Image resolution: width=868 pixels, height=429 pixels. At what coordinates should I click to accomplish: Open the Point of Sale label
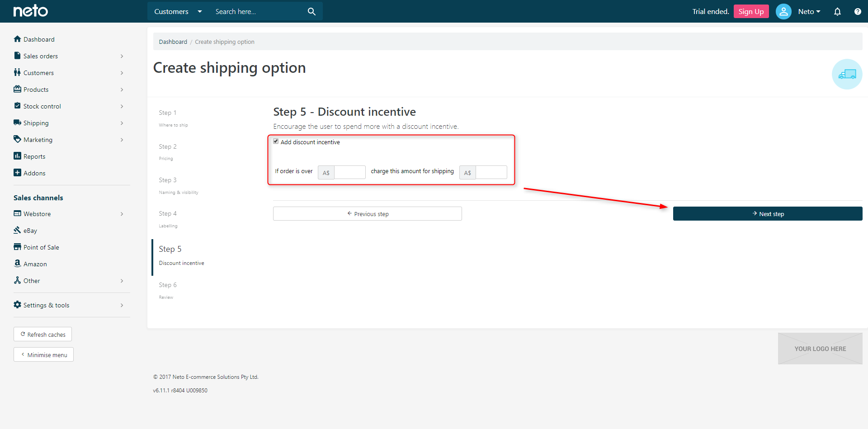41,247
